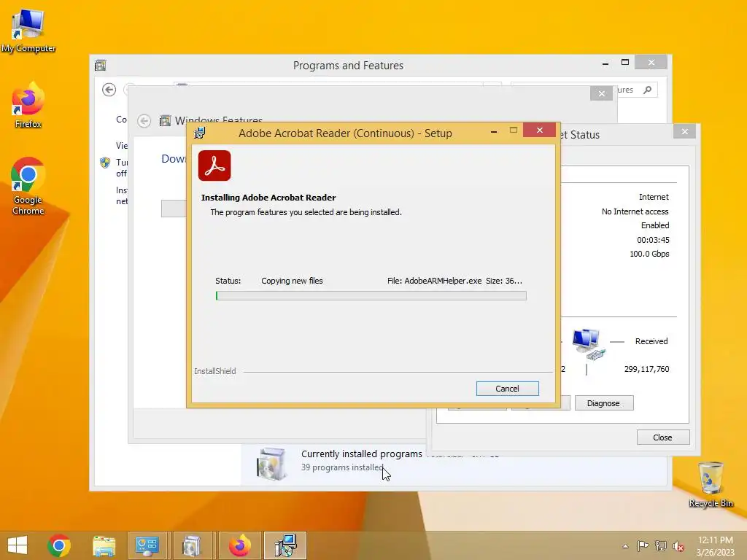Click the AdobeARMHelper.exe file name text

tap(443, 281)
